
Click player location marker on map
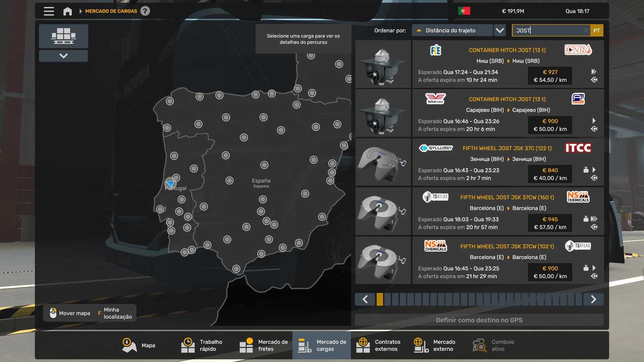[x=170, y=184]
